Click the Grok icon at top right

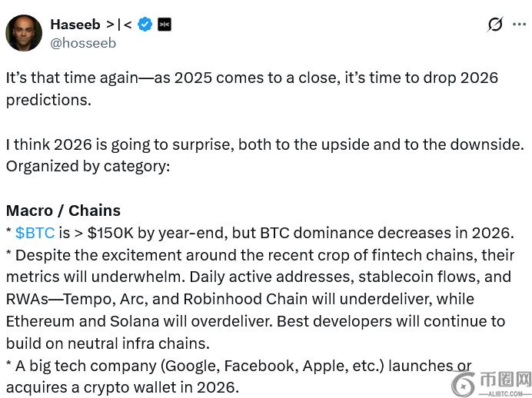pos(495,25)
